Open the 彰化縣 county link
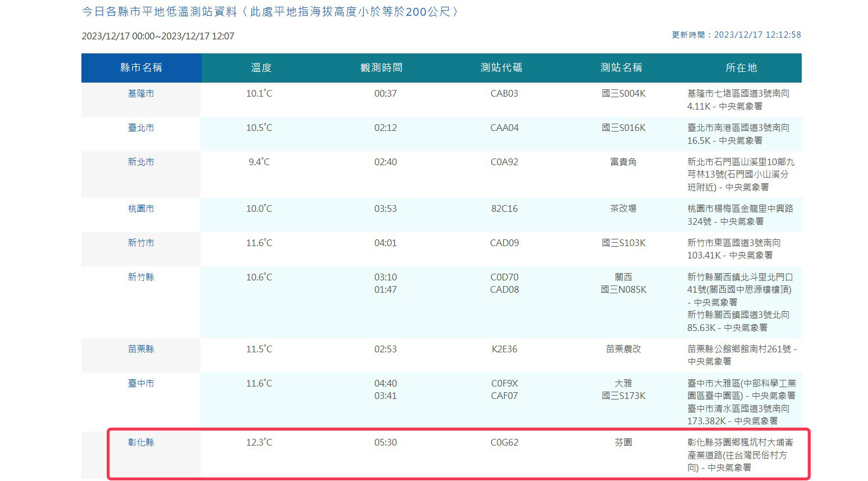Image resolution: width=868 pixels, height=481 pixels. (x=141, y=443)
